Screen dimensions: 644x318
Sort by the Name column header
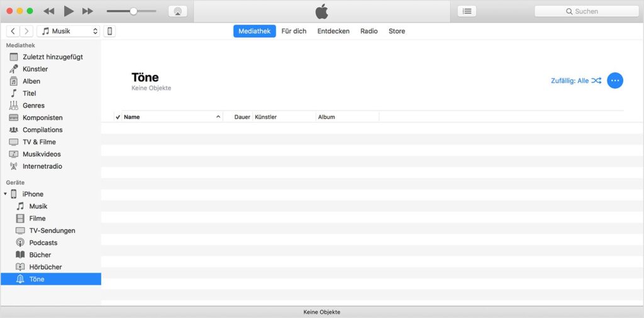pyautogui.click(x=172, y=117)
